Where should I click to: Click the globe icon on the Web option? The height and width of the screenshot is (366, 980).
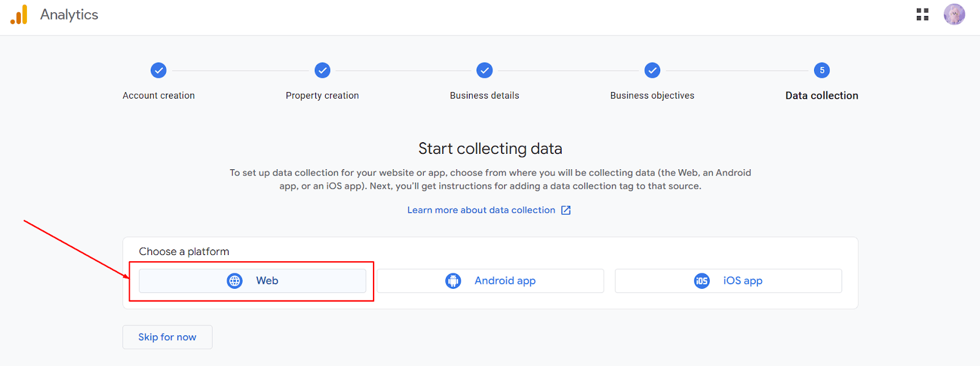(x=235, y=280)
